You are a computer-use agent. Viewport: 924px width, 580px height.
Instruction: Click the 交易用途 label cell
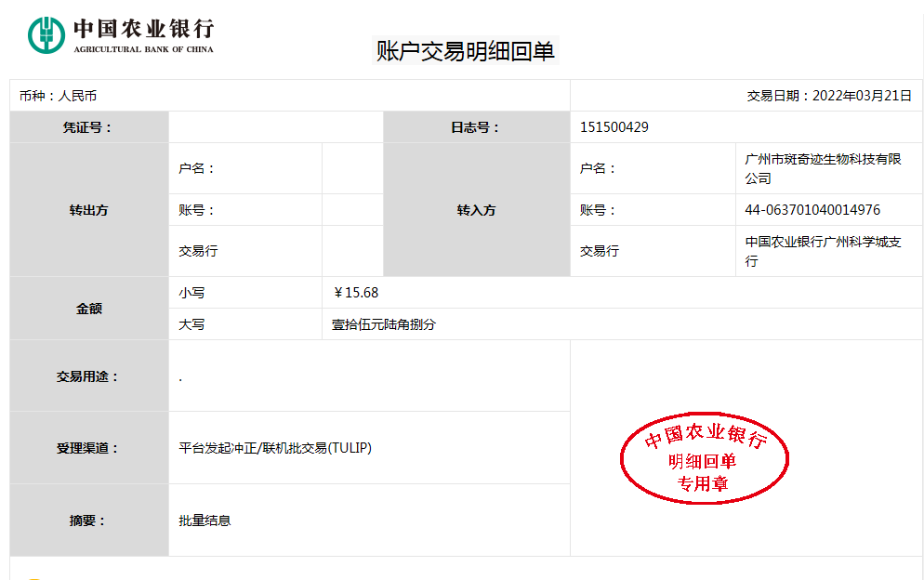(89, 376)
